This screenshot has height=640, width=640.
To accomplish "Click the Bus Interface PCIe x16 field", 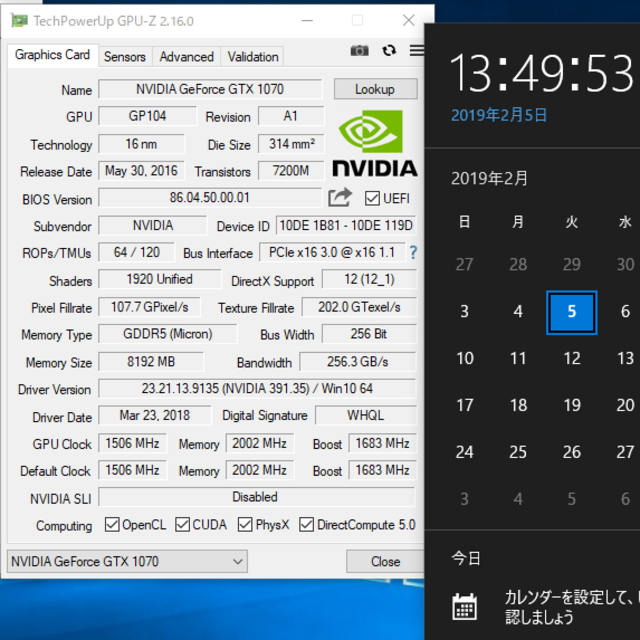I will point(332,252).
